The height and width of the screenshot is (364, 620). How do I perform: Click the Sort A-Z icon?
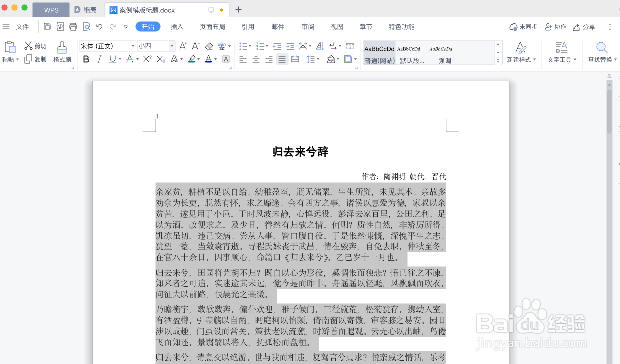(320, 46)
